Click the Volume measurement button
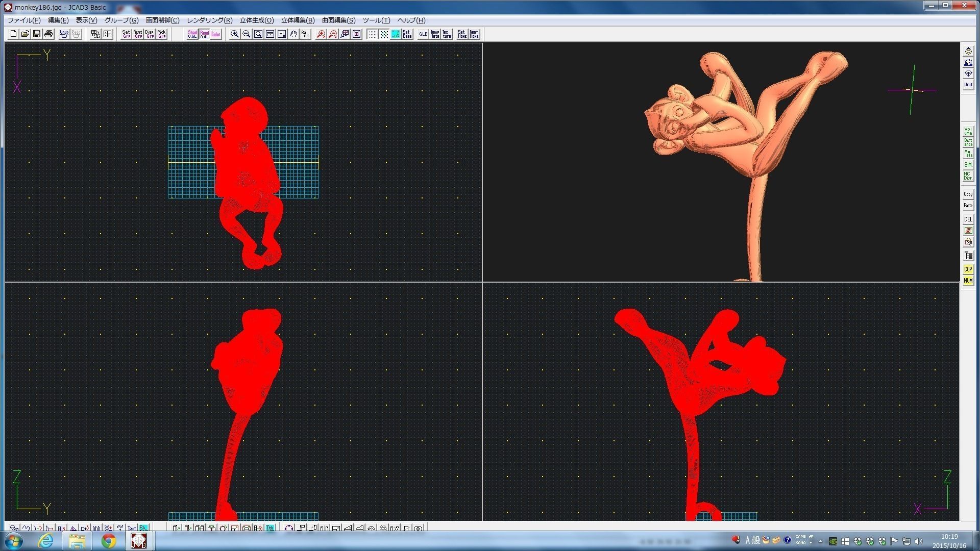980x551 pixels. tap(968, 131)
